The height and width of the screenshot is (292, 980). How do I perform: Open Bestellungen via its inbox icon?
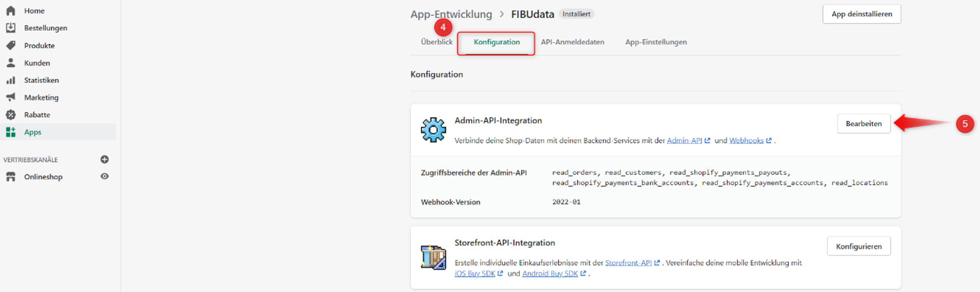tap(10, 28)
